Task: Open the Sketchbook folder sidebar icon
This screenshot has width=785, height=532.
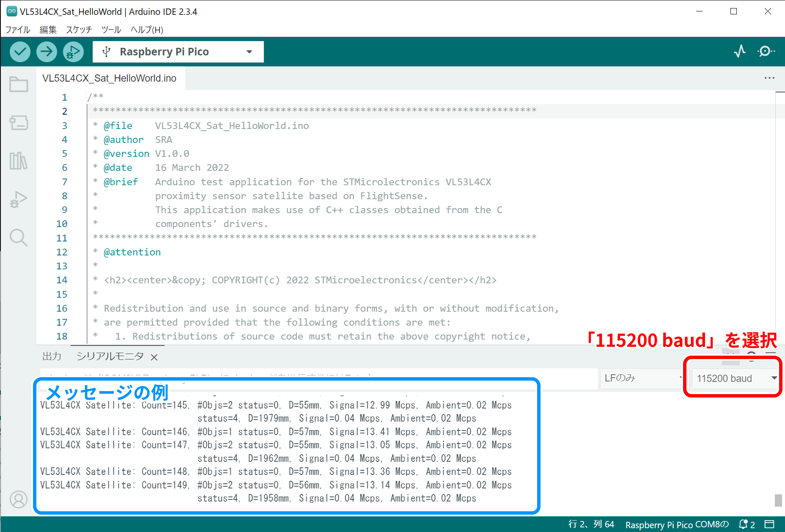Action: click(x=19, y=84)
